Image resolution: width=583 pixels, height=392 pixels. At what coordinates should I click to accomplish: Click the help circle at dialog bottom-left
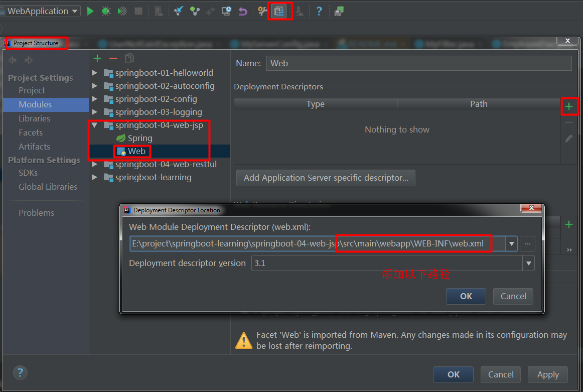pyautogui.click(x=21, y=372)
